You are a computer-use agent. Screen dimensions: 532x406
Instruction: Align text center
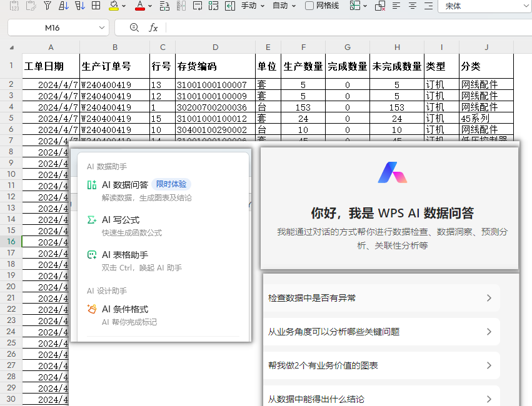tap(413, 6)
